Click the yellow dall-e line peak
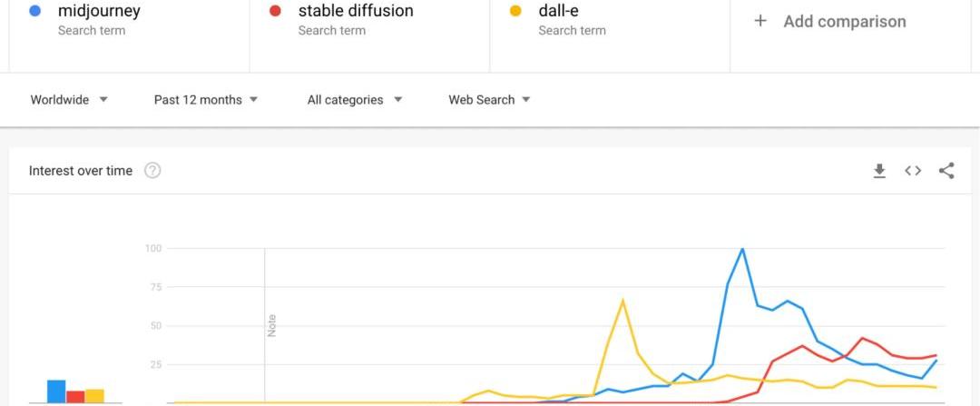 pyautogui.click(x=622, y=300)
